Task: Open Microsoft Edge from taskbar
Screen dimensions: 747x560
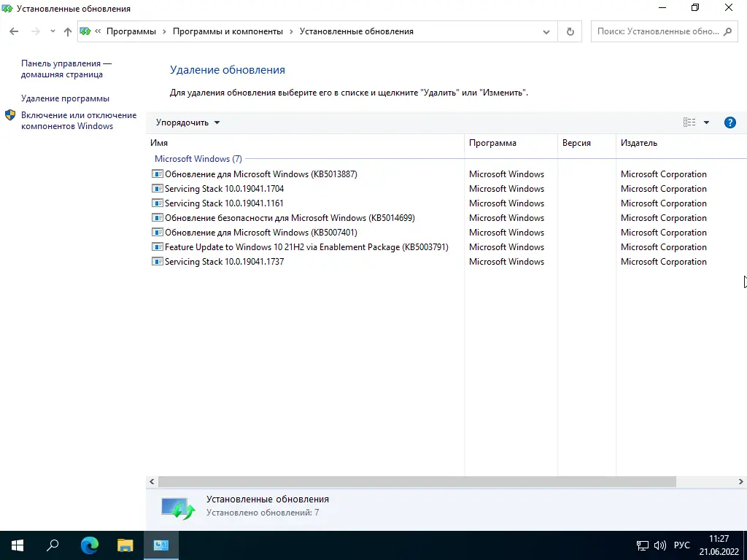Action: [90, 545]
